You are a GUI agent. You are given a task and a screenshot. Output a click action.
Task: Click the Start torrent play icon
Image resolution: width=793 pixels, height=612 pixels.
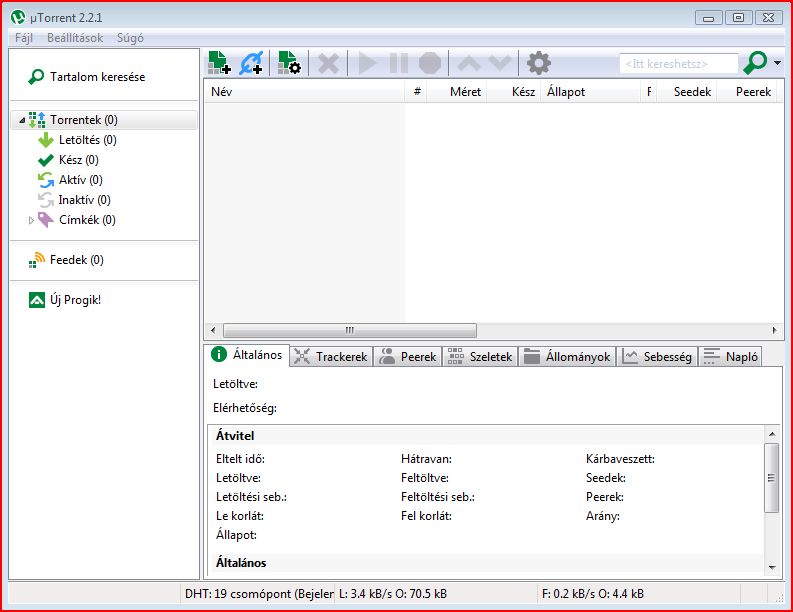(367, 64)
